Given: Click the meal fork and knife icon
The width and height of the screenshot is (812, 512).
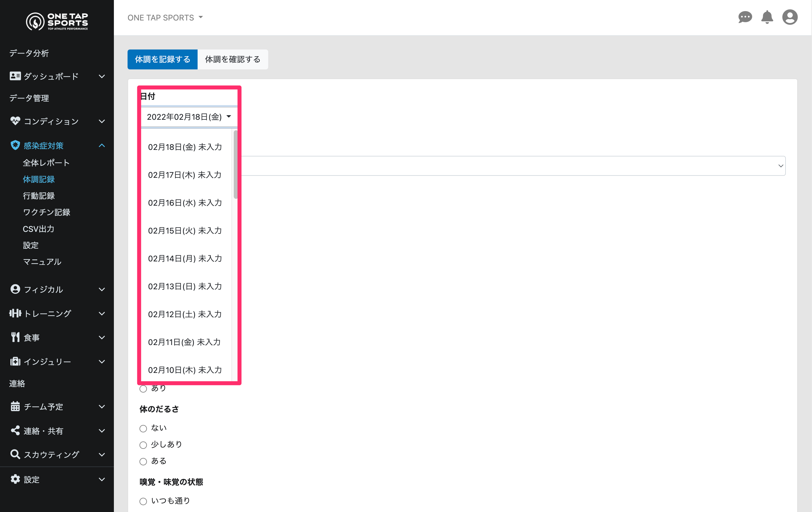Looking at the screenshot, I should (x=15, y=337).
